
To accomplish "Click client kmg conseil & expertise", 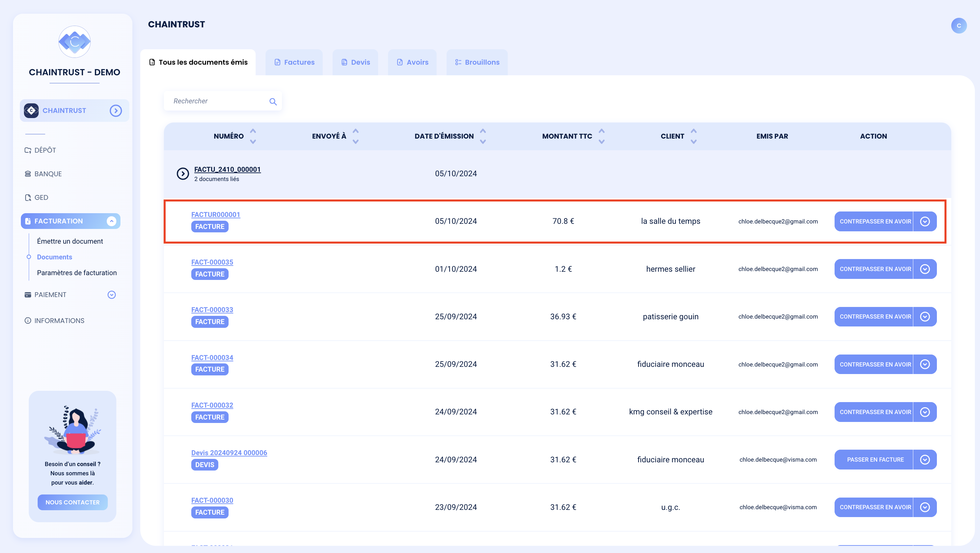I will [670, 412].
